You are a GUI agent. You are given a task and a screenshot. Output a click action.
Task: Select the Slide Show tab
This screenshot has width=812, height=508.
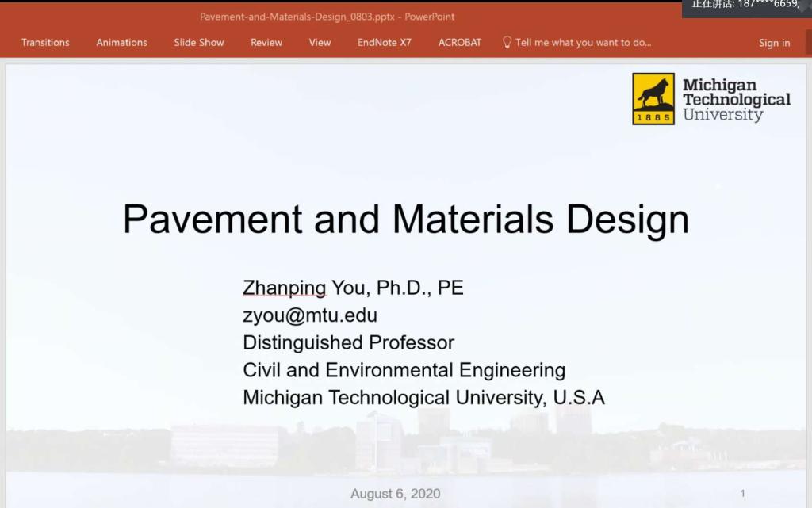point(199,43)
